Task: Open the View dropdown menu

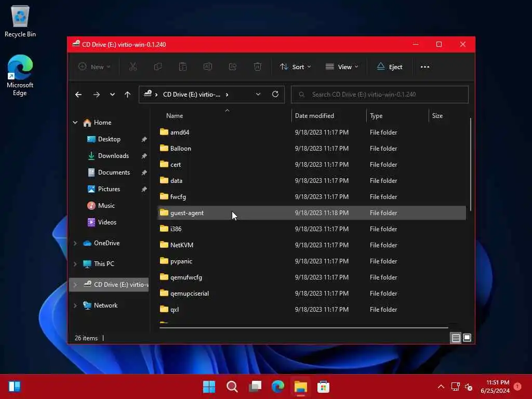Action: [x=342, y=67]
